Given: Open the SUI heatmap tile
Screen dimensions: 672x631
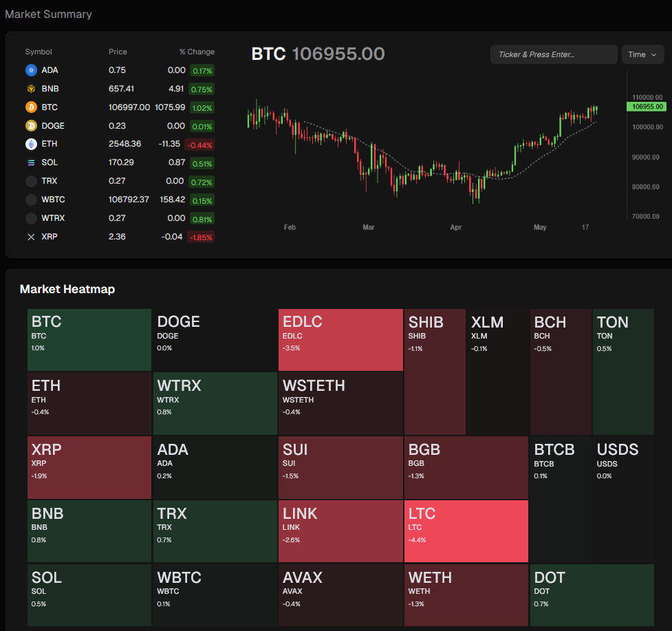Looking at the screenshot, I should coord(340,467).
